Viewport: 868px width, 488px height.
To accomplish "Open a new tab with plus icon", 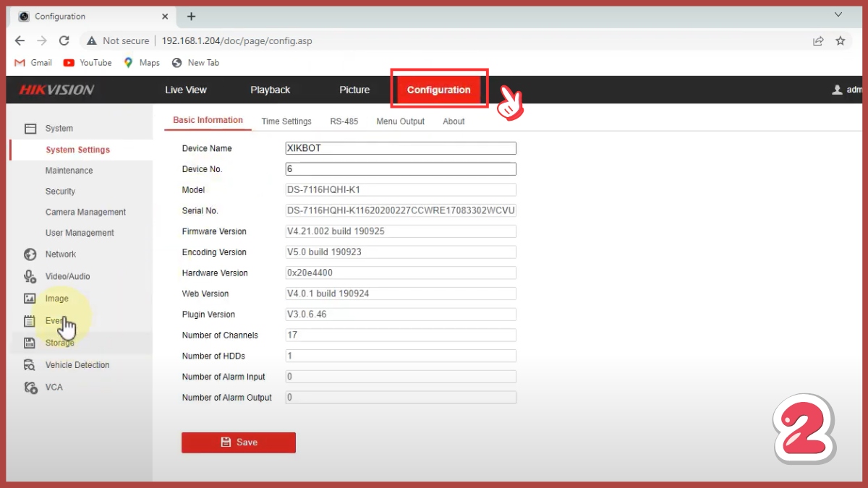I will coord(191,16).
